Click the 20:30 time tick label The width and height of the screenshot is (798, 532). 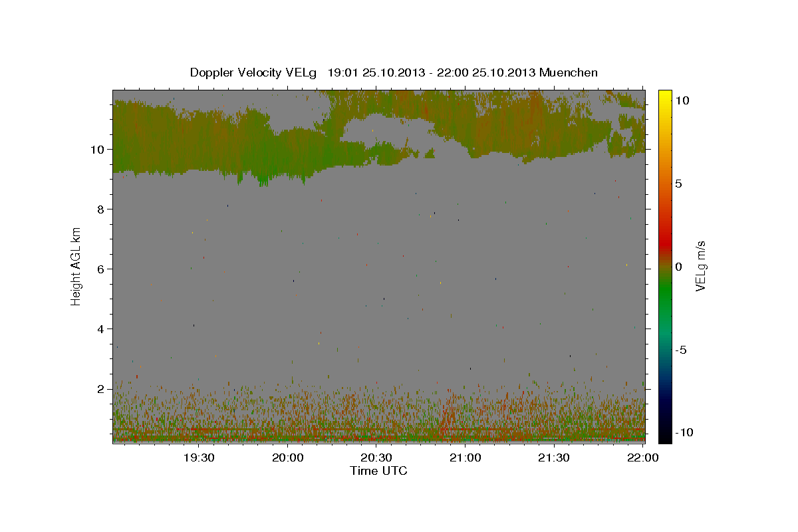pyautogui.click(x=376, y=458)
